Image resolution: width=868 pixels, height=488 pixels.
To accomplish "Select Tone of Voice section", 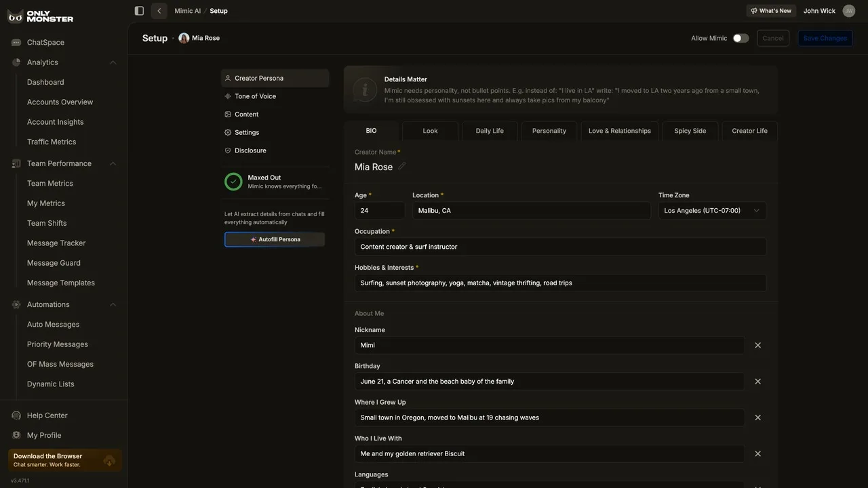I will coord(275,96).
